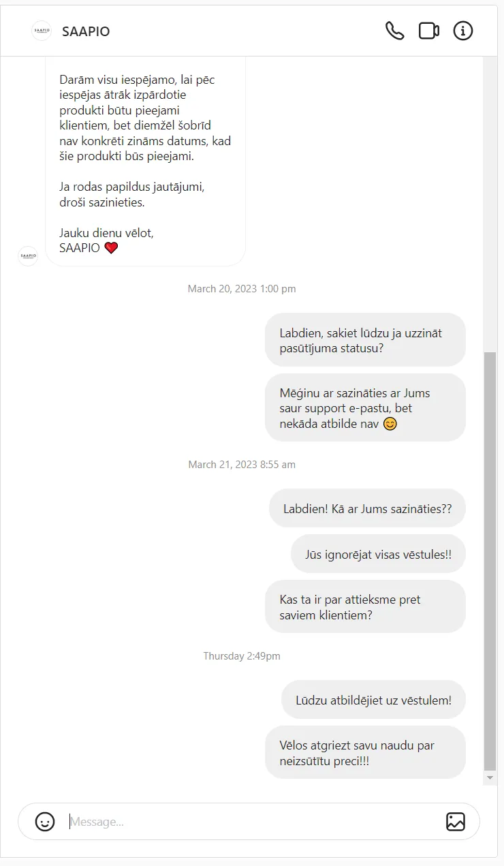The height and width of the screenshot is (866, 504).
Task: Click the red heart emoji in the SAAPIO message
Action: (111, 248)
